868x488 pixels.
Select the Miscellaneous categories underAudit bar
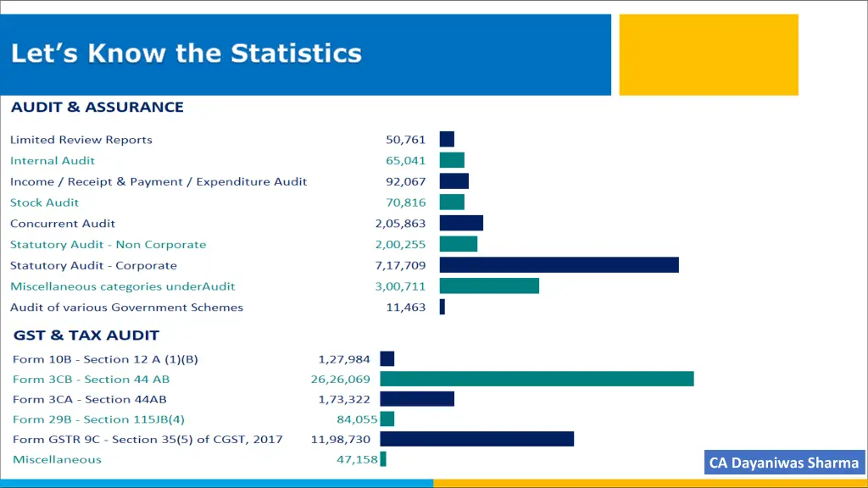click(489, 286)
